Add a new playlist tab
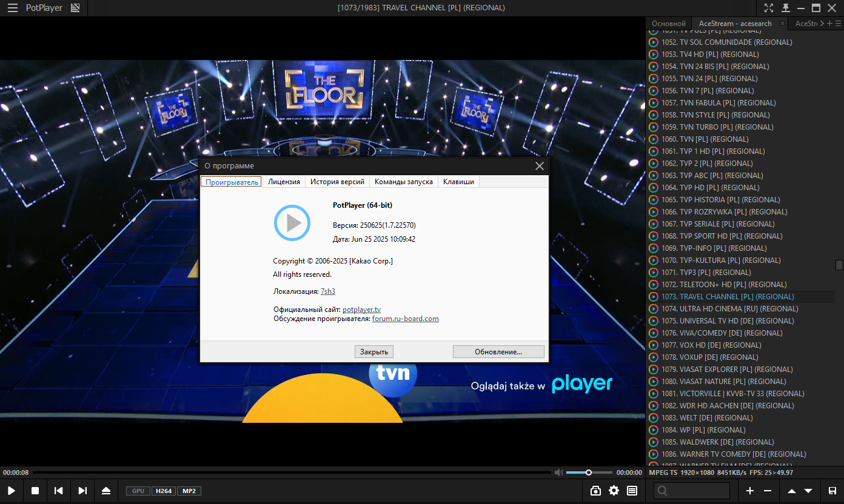844x504 pixels. [830, 24]
